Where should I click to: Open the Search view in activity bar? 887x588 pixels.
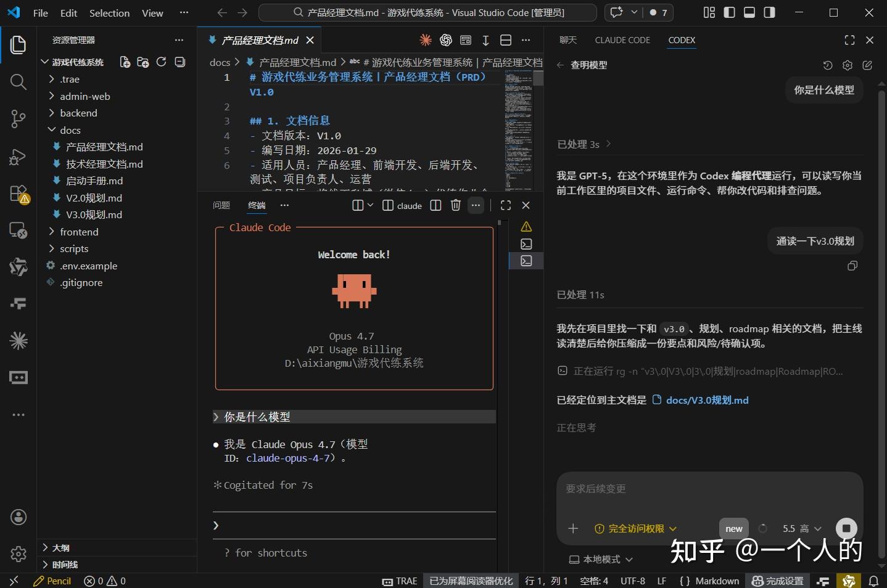[x=19, y=82]
